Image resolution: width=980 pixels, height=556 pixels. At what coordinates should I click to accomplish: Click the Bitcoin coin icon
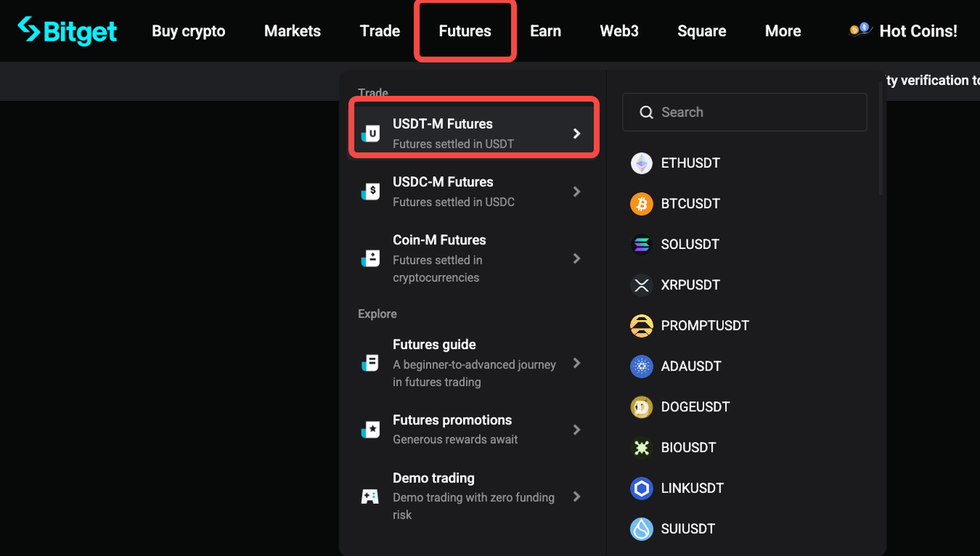click(x=642, y=204)
